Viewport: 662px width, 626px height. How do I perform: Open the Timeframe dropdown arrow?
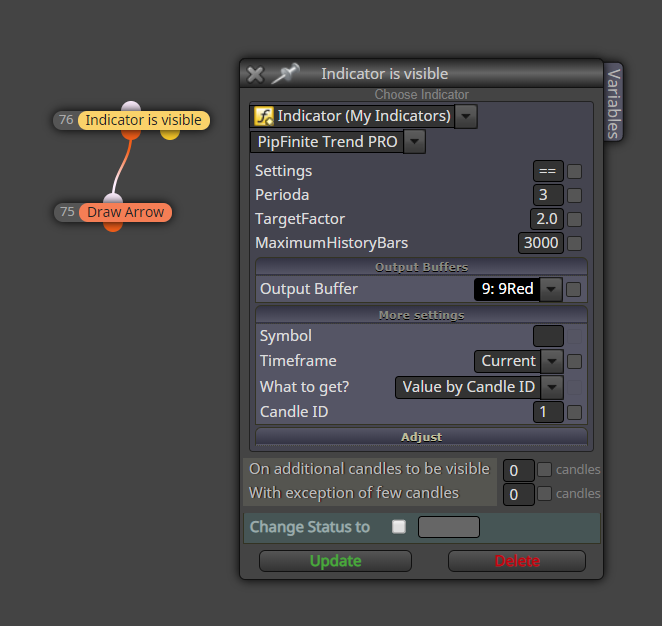pos(552,361)
